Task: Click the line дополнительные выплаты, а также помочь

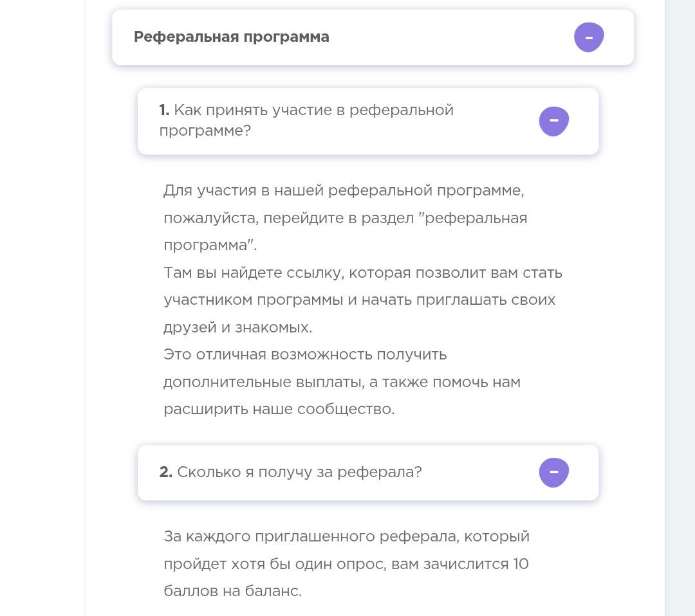Action: pyautogui.click(x=342, y=382)
